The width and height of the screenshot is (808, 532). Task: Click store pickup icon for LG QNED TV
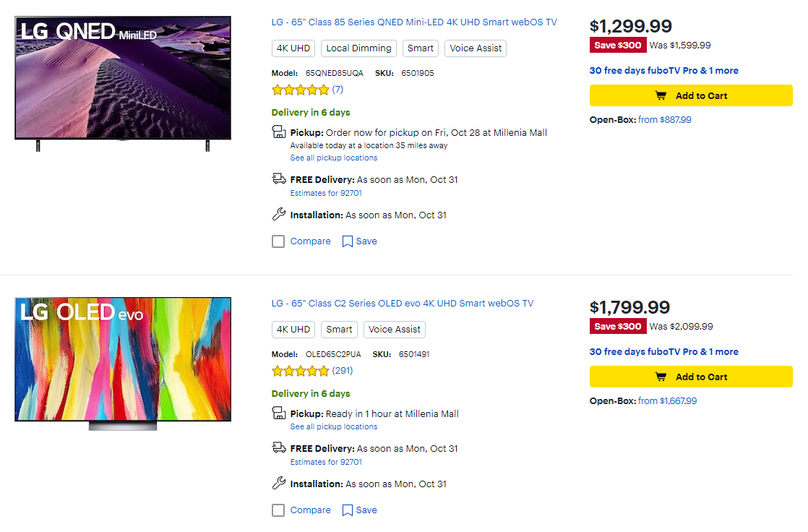click(279, 132)
